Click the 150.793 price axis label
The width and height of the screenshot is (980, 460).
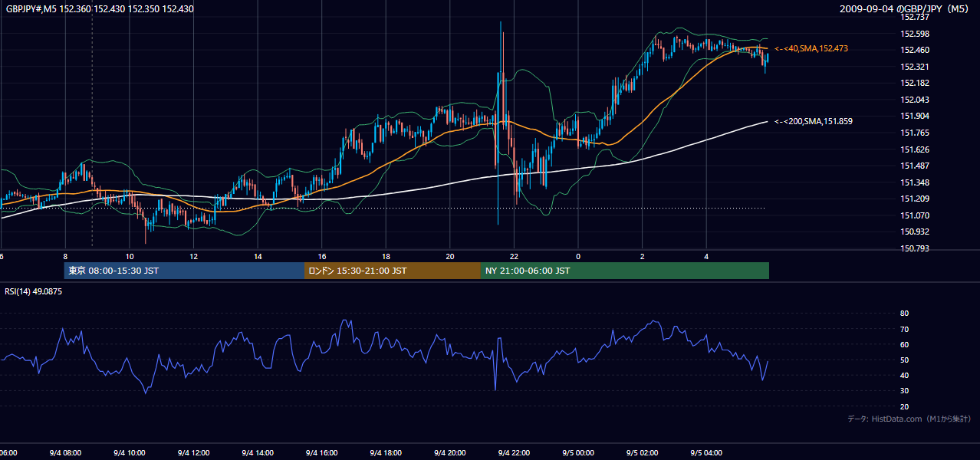pyautogui.click(x=916, y=248)
